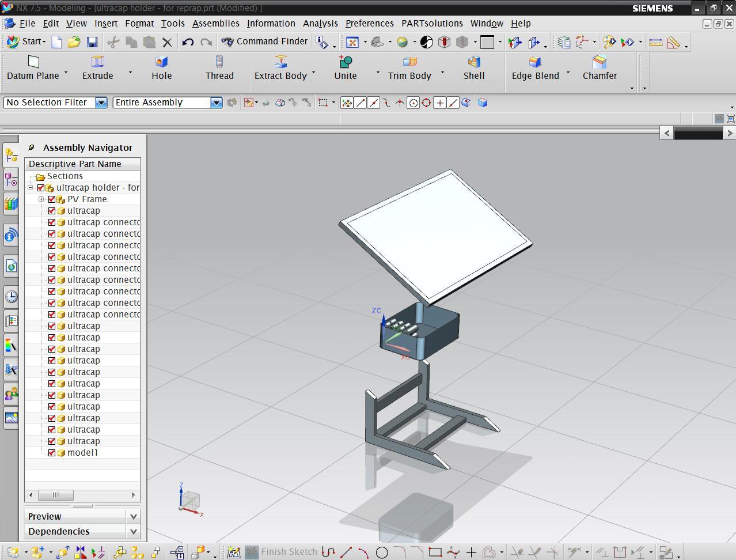Open the Assemblies menu
The image size is (736, 560).
215,24
